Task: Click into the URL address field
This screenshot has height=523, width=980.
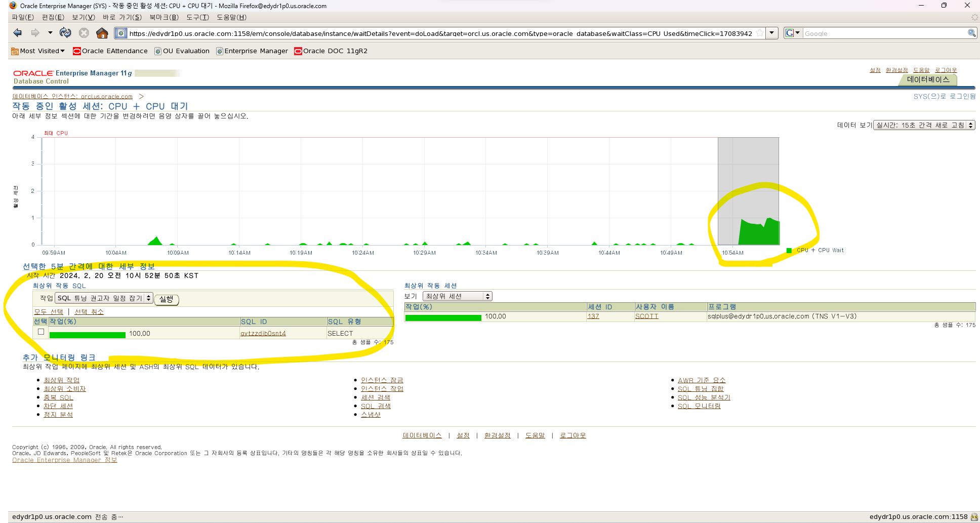Action: pyautogui.click(x=440, y=33)
